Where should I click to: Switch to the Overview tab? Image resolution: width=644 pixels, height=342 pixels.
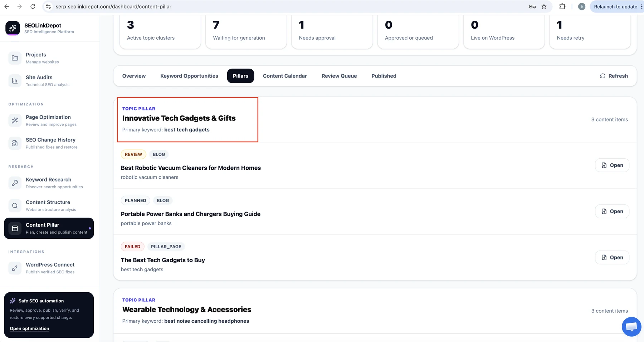(x=134, y=76)
